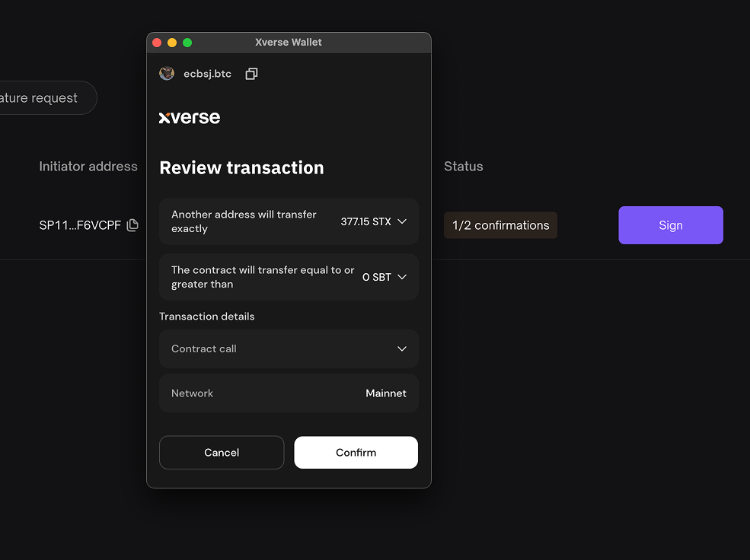This screenshot has width=750, height=560.
Task: Expand the Contract call details
Action: click(x=402, y=348)
